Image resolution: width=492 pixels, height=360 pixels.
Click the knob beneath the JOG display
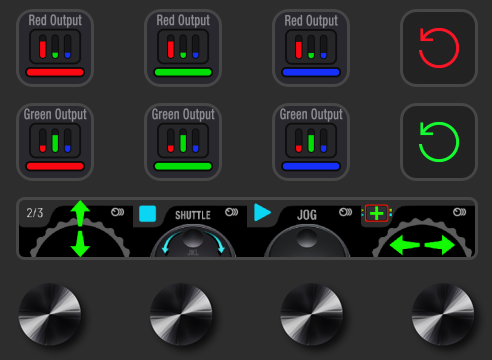pyautogui.click(x=312, y=314)
